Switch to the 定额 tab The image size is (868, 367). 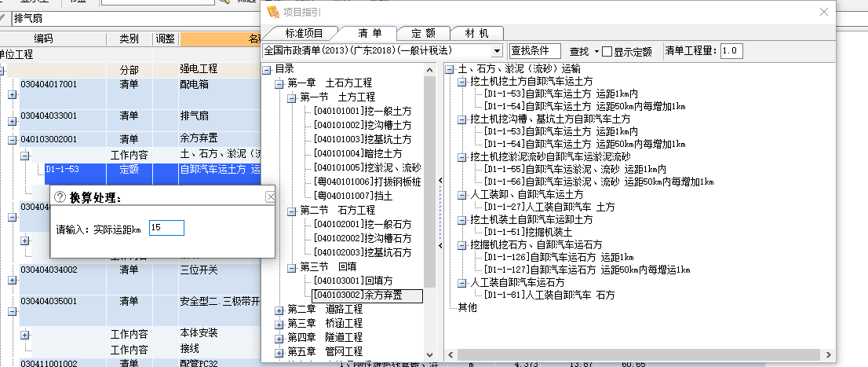pyautogui.click(x=424, y=33)
